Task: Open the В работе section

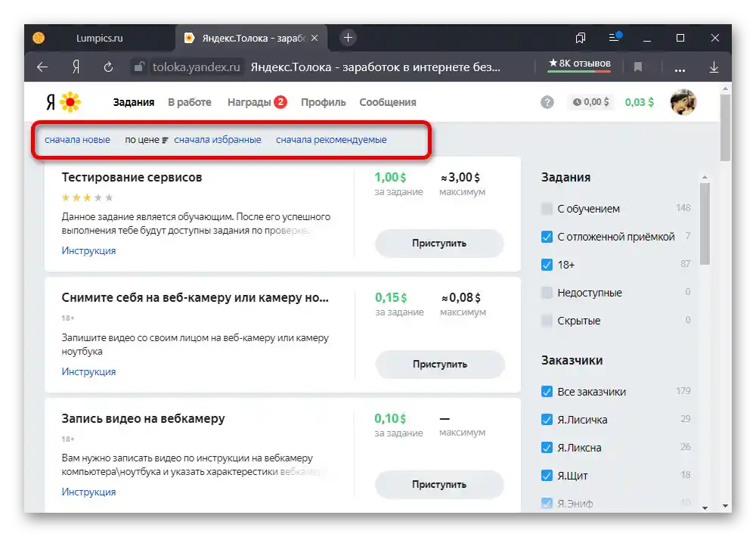Action: point(190,102)
